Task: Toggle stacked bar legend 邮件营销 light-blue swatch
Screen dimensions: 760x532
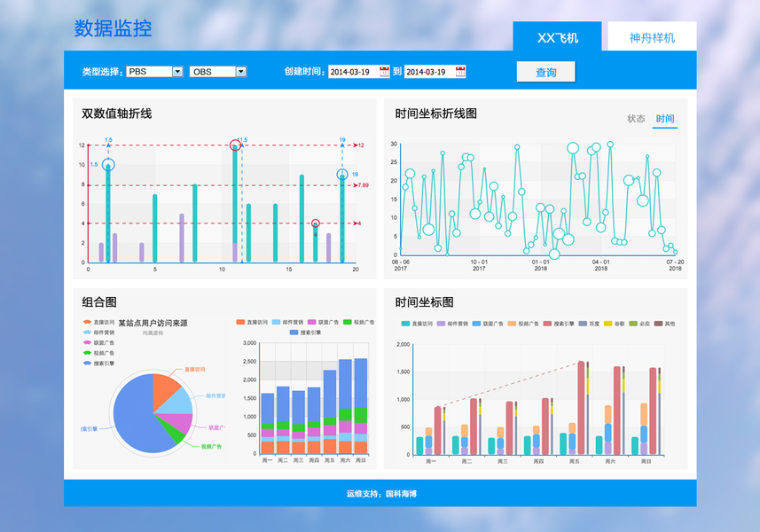Action: [x=277, y=322]
